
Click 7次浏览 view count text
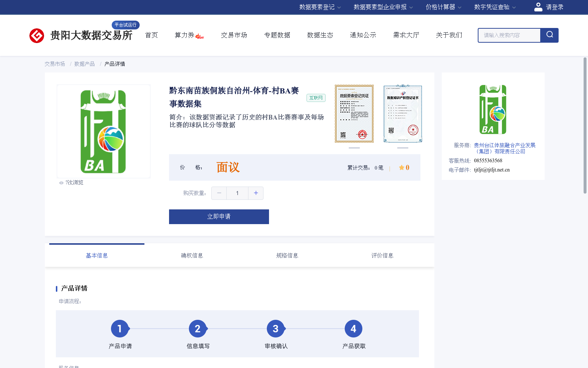(x=74, y=183)
